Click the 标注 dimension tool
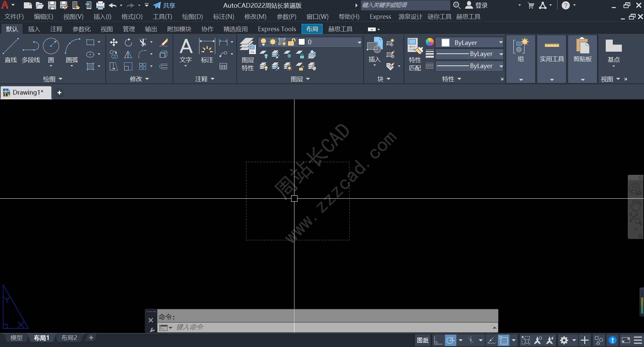The width and height of the screenshot is (644, 347). (x=207, y=50)
